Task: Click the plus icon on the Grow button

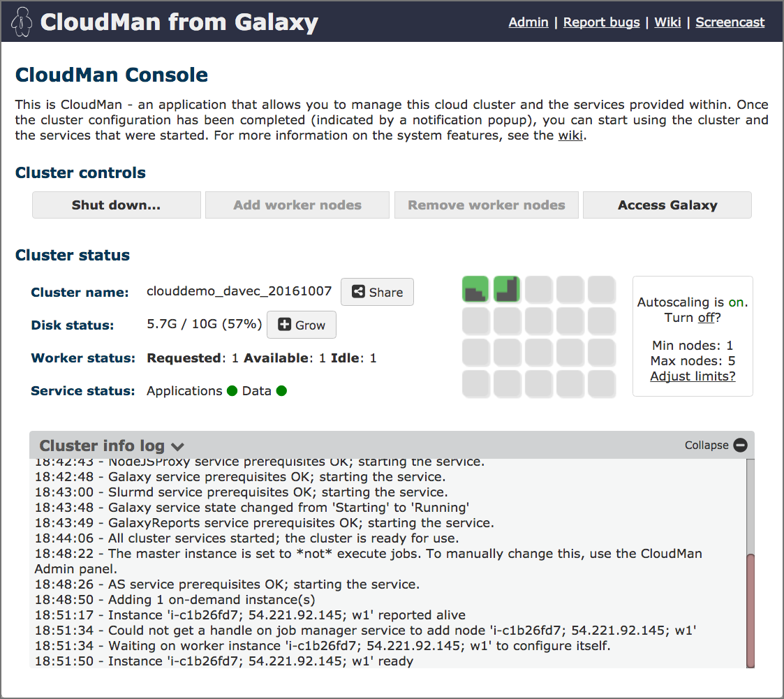Action: [x=285, y=324]
